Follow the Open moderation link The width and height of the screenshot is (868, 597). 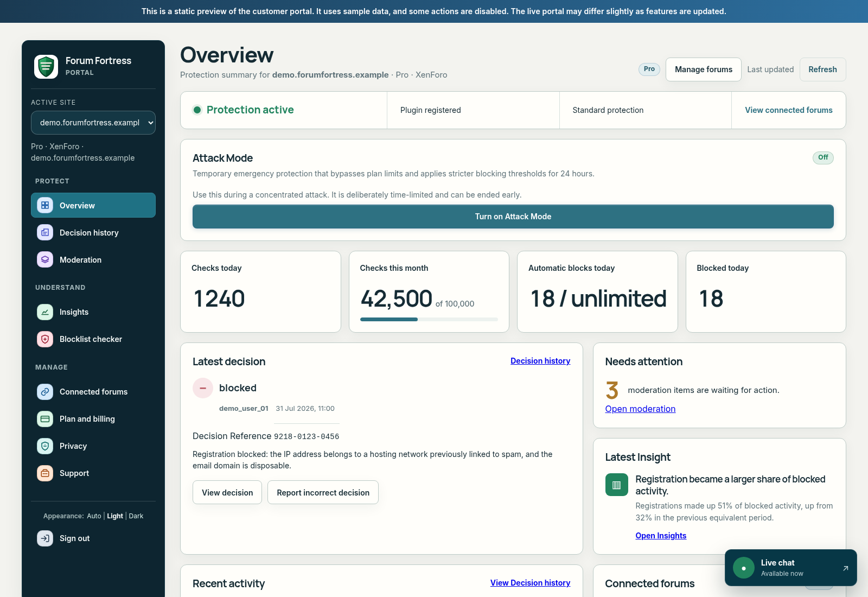[640, 409]
